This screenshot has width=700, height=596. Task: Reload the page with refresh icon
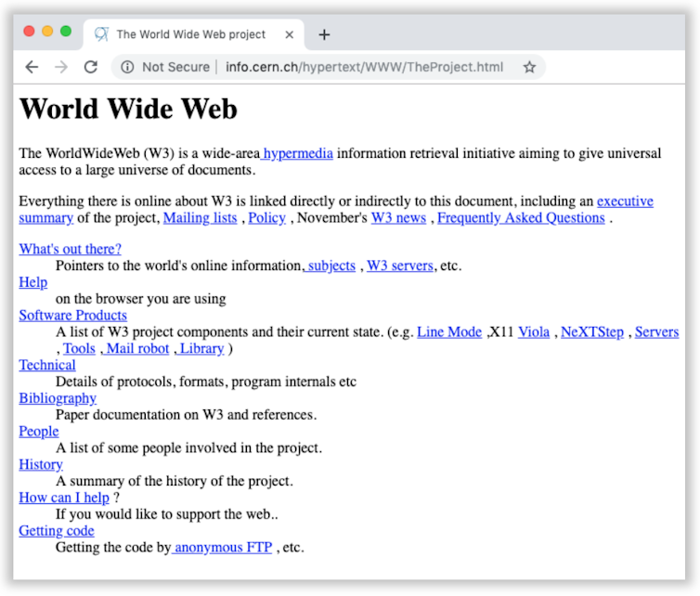(90, 67)
